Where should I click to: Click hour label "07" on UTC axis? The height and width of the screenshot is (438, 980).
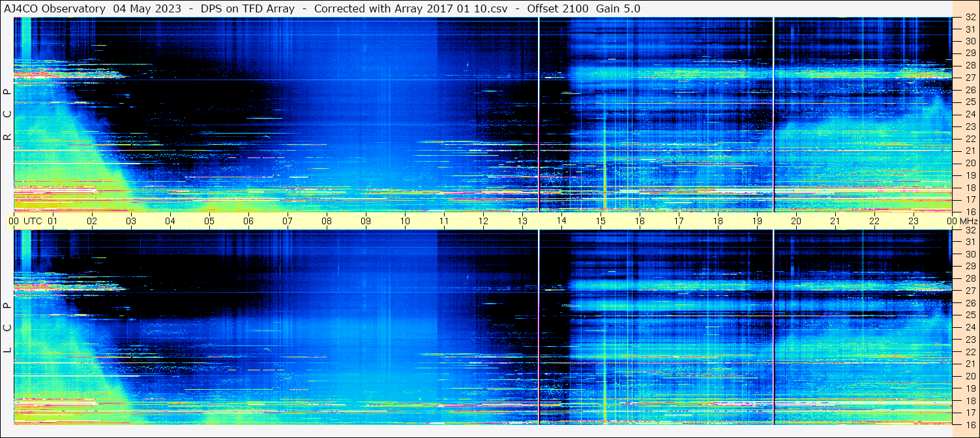click(288, 221)
